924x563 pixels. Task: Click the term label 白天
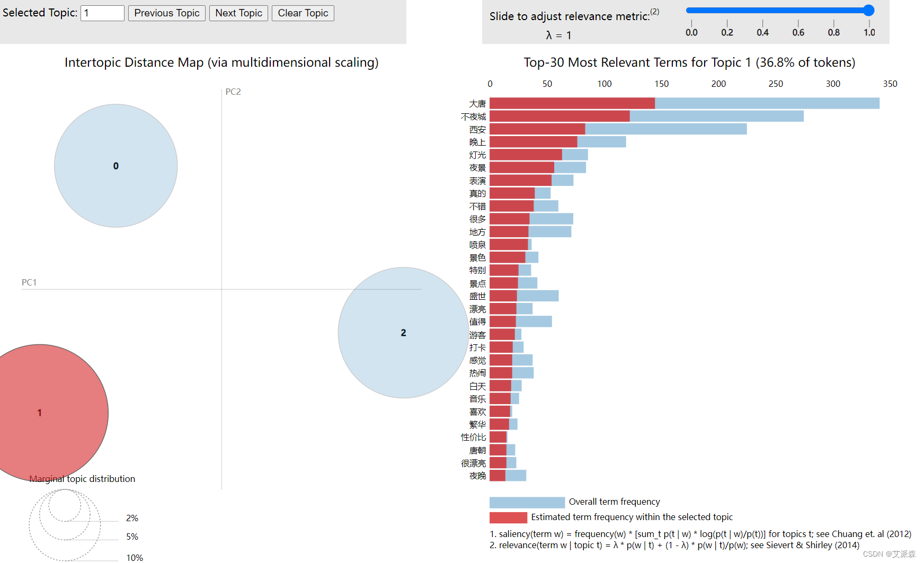click(x=477, y=386)
